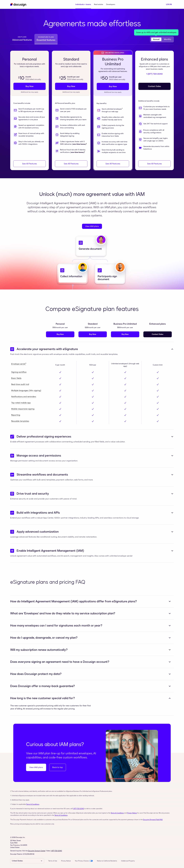Click the Manage access and permissions icon
The width and height of the screenshot is (184, 868).
[12, 455]
